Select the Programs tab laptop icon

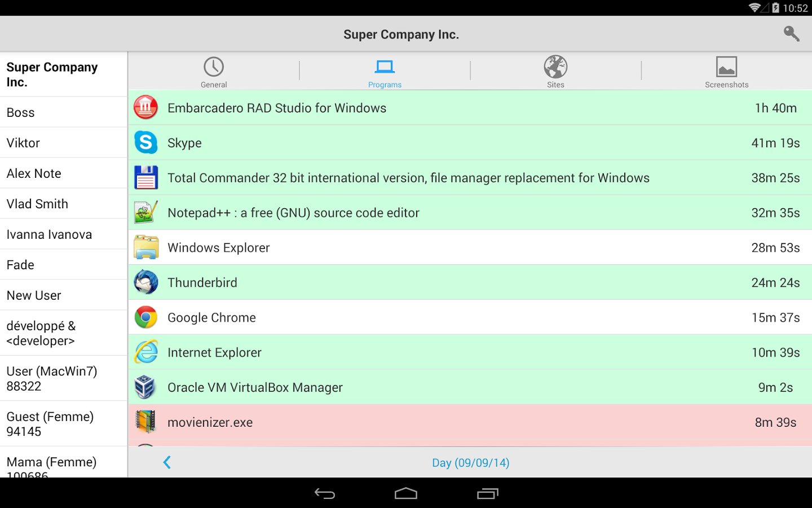pos(385,67)
